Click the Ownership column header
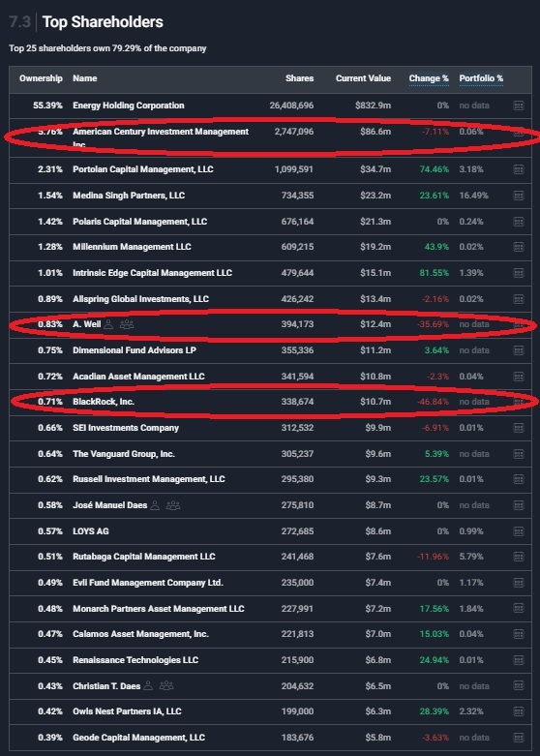Viewport: 540px width, 756px height. pyautogui.click(x=41, y=78)
